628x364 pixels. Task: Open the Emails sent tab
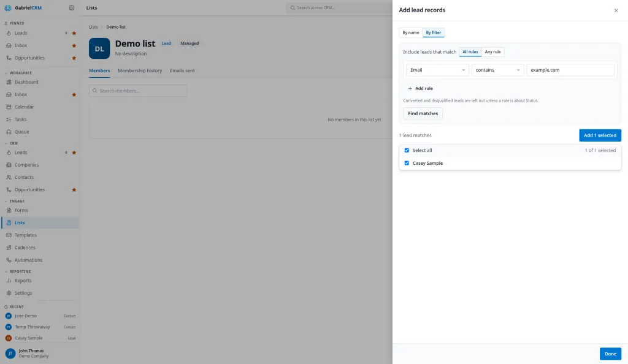(182, 71)
